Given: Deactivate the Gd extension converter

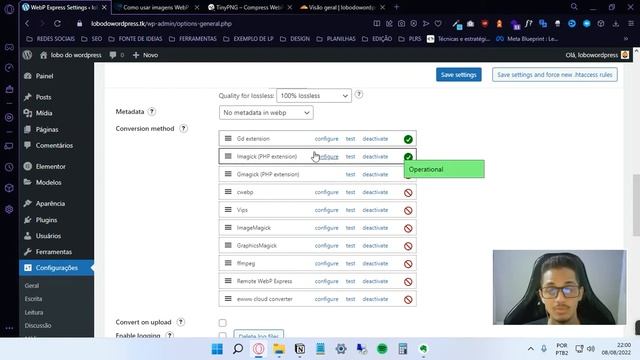Looking at the screenshot, I should (x=375, y=139).
